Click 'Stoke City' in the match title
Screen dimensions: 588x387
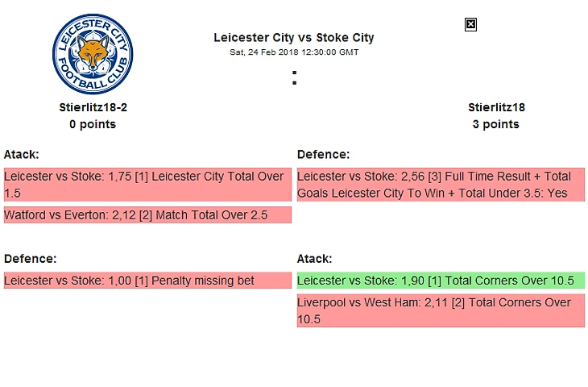[x=345, y=37]
